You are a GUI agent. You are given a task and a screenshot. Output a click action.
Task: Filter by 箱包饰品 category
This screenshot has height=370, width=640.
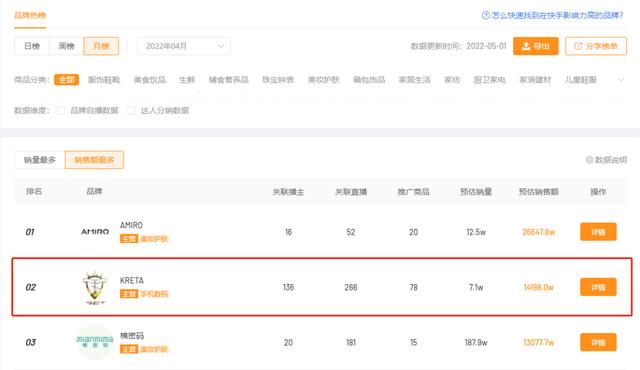pyautogui.click(x=369, y=80)
